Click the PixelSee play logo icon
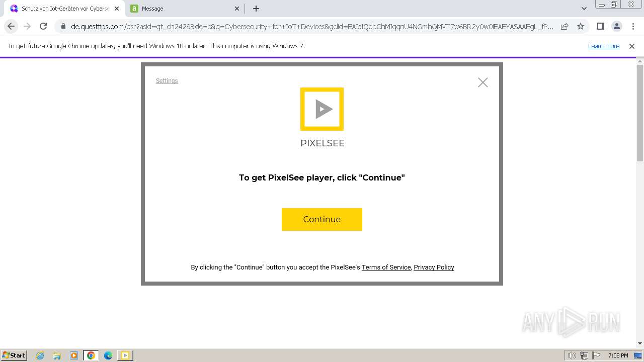644x362 pixels. (x=322, y=109)
